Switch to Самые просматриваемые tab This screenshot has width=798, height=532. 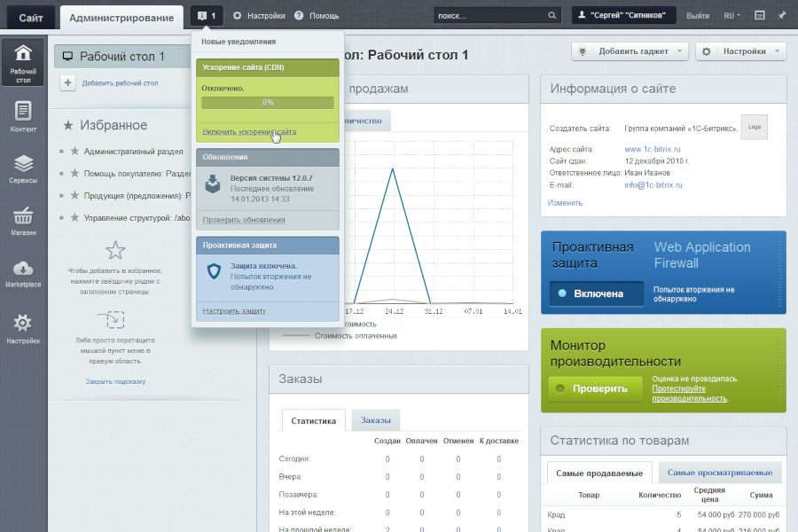[719, 473]
